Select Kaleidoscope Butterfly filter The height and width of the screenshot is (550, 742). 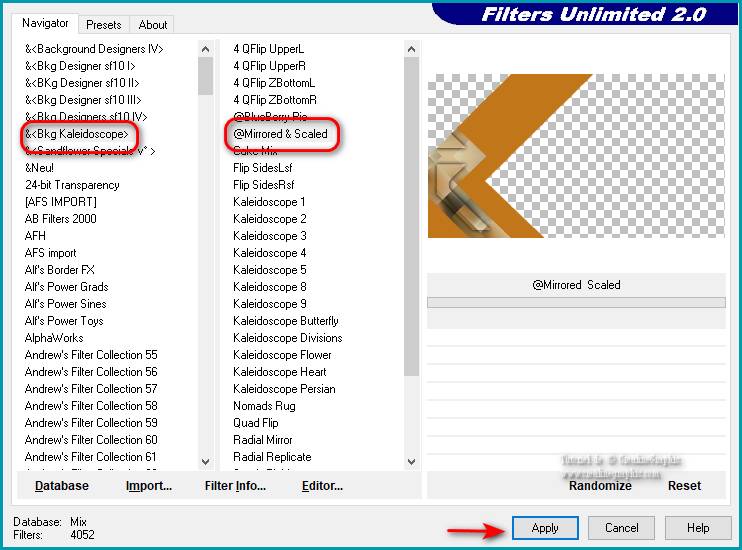tap(286, 321)
